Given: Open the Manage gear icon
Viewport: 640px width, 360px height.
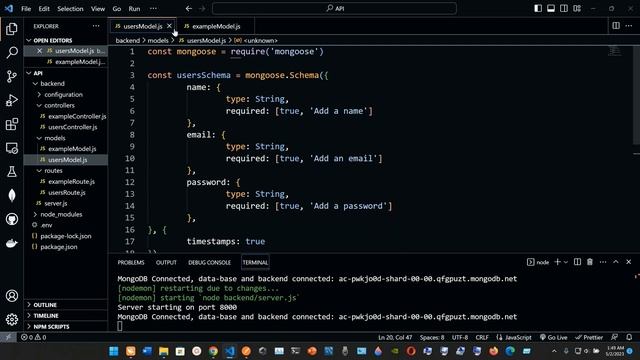Looking at the screenshot, I should [x=12, y=319].
